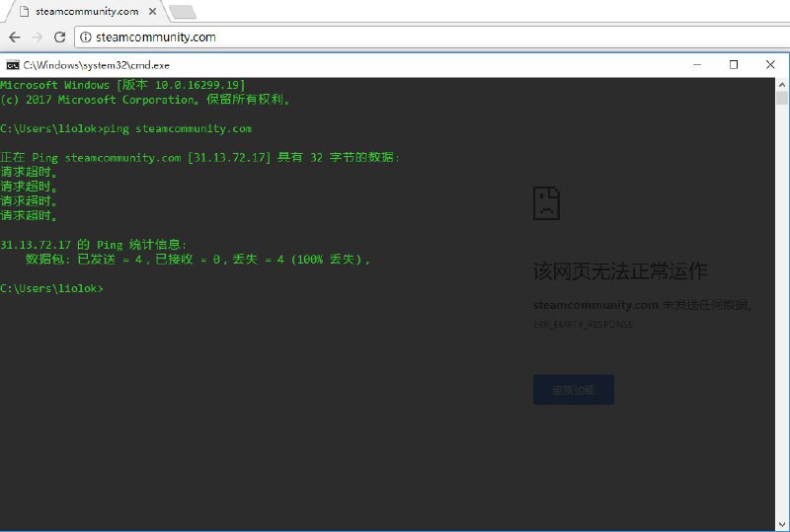790x532 pixels.
Task: Click the ERR_EMPTY_RESPONSE error code text
Action: point(583,325)
